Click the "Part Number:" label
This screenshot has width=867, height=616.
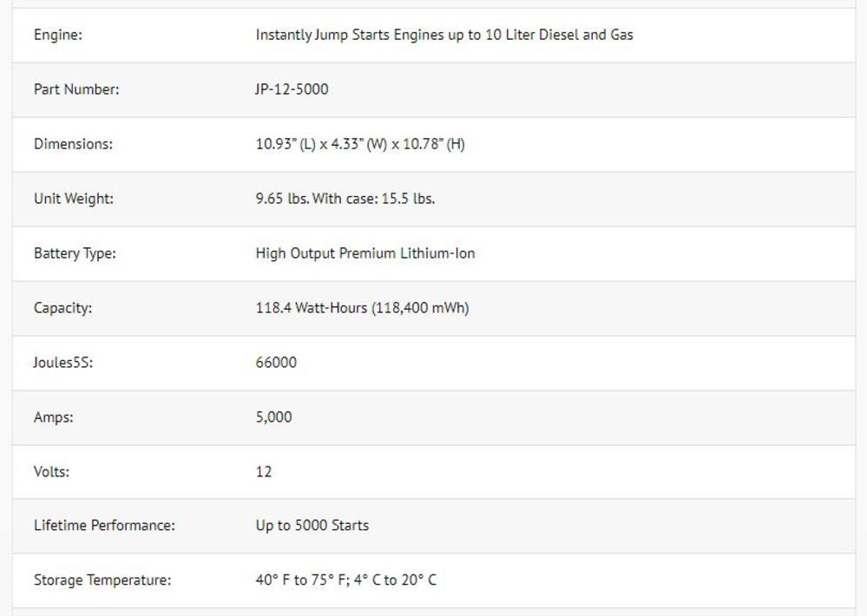76,89
